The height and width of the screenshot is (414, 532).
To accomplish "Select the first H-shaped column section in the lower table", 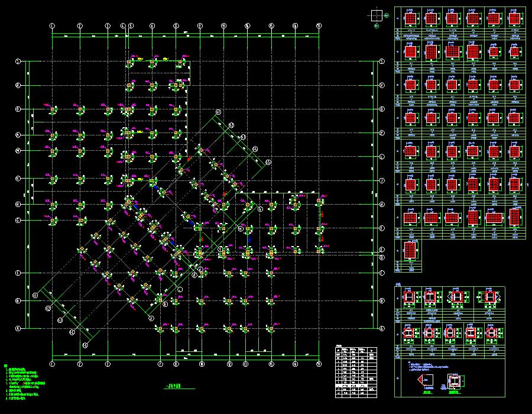I will coord(410,297).
